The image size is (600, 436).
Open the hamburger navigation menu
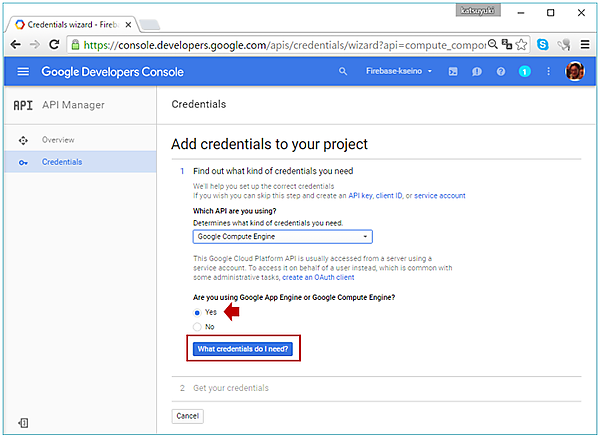(x=23, y=72)
